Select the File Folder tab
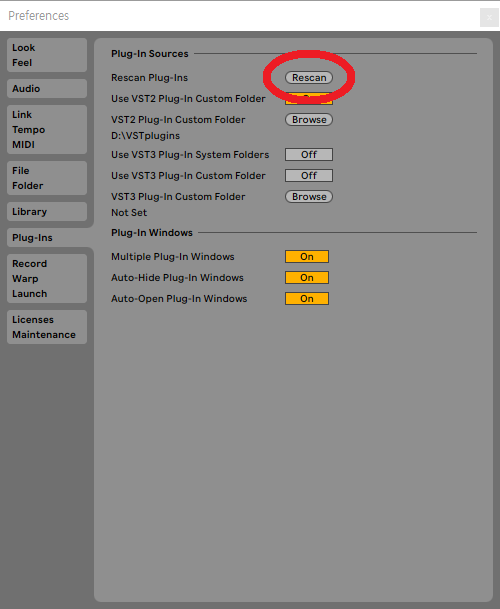Image resolution: width=500 pixels, height=609 pixels. pyautogui.click(x=47, y=178)
